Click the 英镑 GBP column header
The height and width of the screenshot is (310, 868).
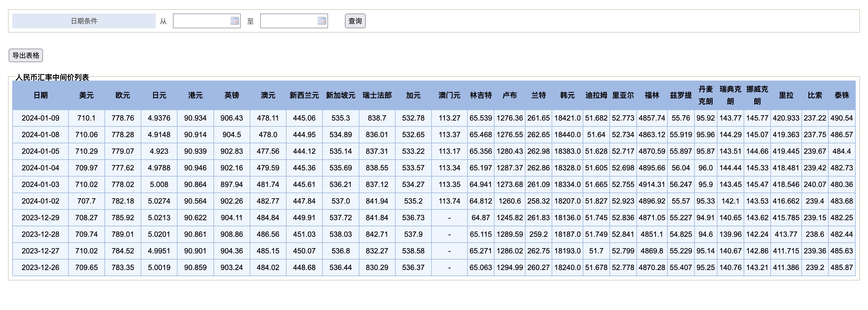[x=233, y=95]
